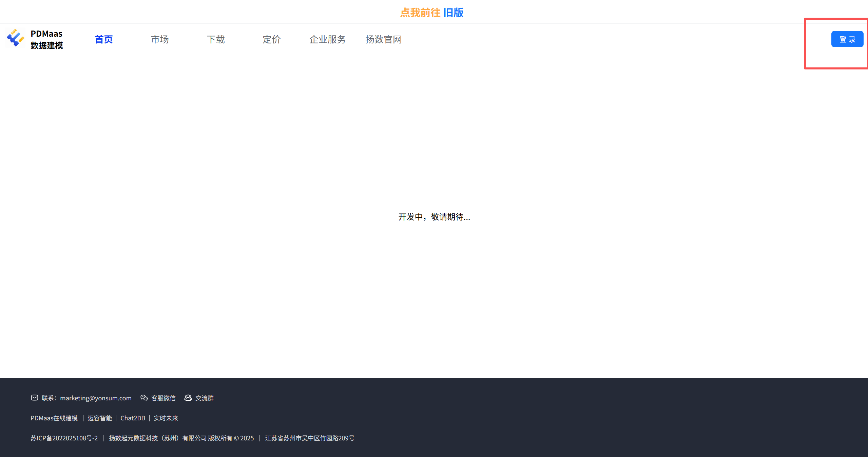The image size is (868, 457).
Task: Visit the 扬数官网 nav link
Action: point(383,39)
